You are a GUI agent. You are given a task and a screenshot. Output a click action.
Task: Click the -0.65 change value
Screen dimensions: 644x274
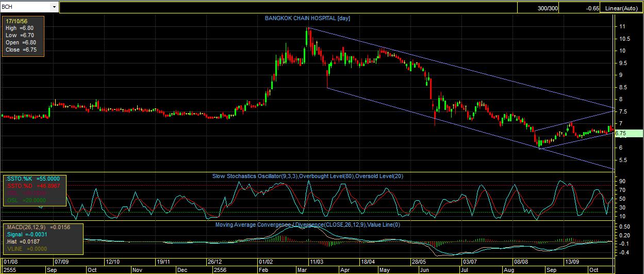click(x=592, y=8)
